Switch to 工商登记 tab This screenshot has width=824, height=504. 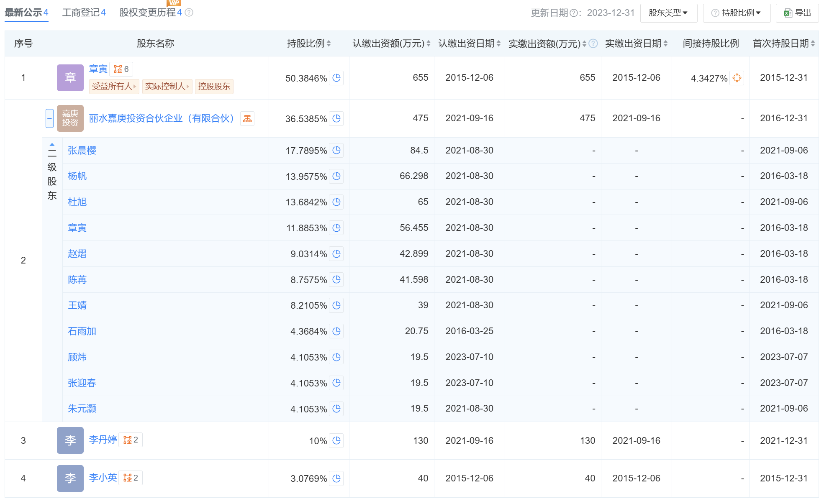pos(84,13)
